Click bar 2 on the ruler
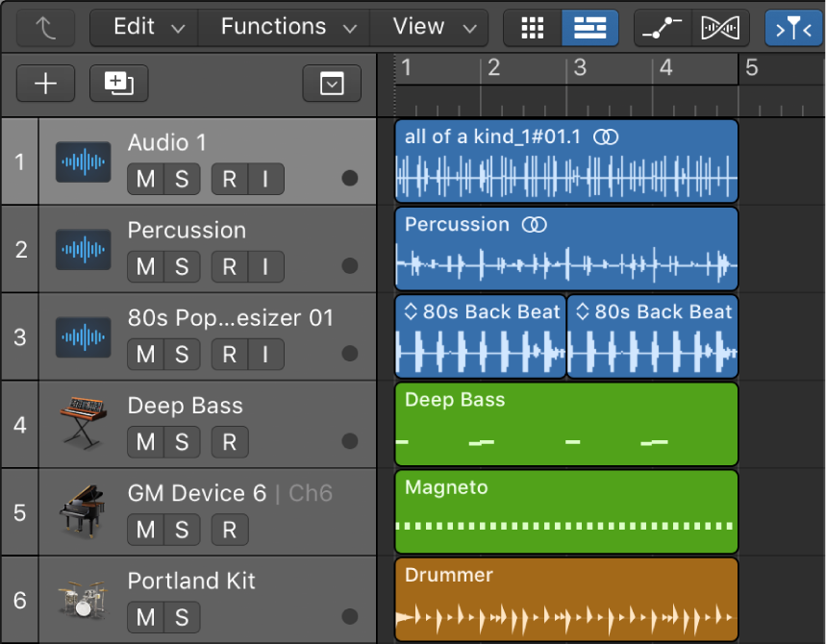Viewport: 826px width, 644px height. tap(493, 68)
